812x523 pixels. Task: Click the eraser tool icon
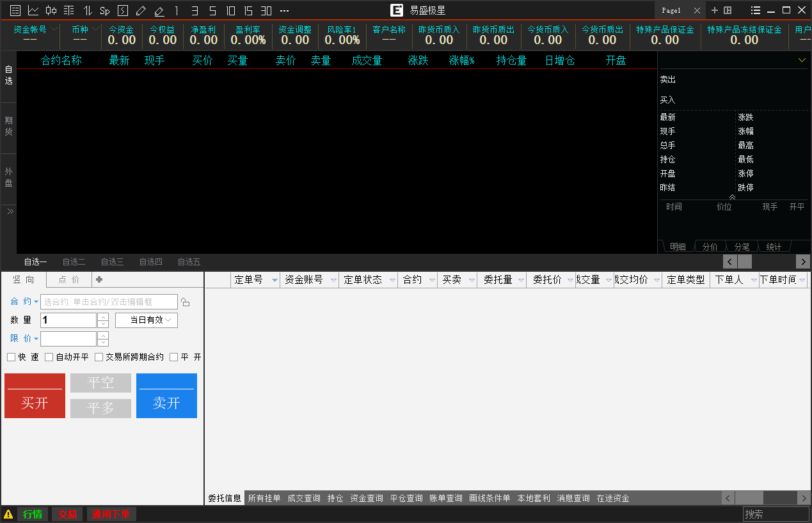pos(159,10)
